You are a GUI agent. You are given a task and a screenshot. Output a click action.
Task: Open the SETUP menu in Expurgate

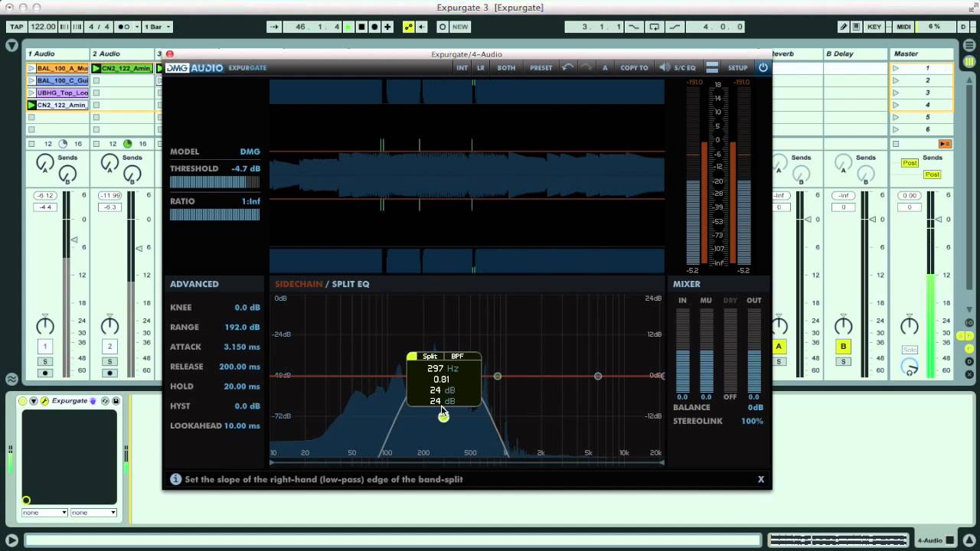pyautogui.click(x=737, y=67)
